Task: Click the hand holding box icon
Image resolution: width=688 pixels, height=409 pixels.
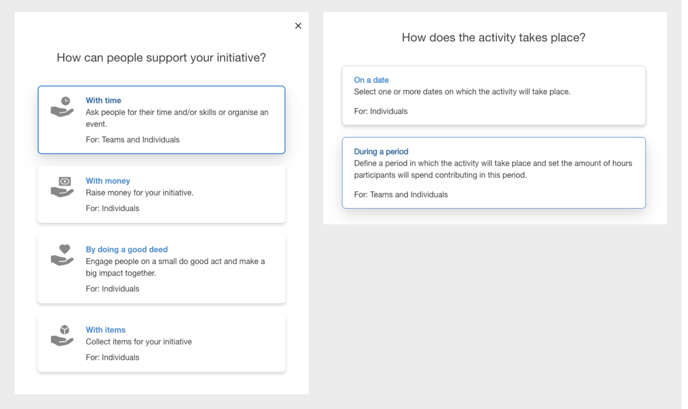Action: pos(62,336)
